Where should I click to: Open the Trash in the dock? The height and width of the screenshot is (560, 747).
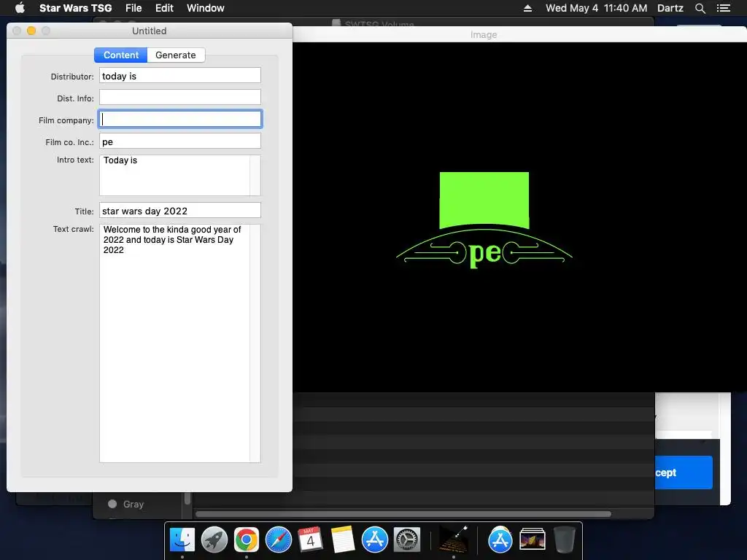(564, 540)
